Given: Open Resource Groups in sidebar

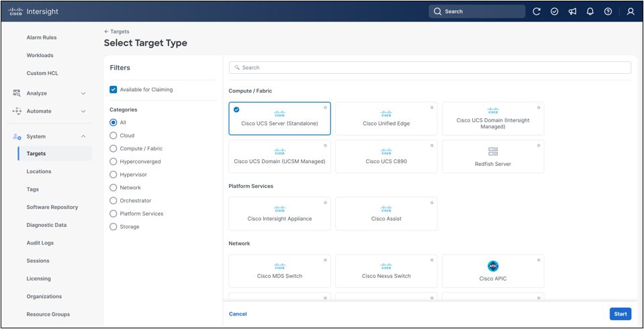Looking at the screenshot, I should point(48,314).
